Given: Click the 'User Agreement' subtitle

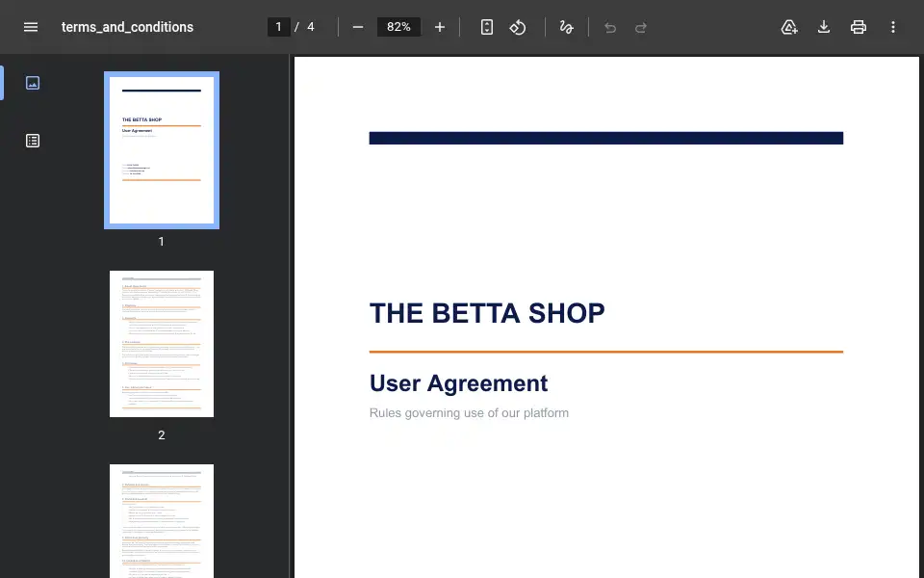Looking at the screenshot, I should coord(458,383).
